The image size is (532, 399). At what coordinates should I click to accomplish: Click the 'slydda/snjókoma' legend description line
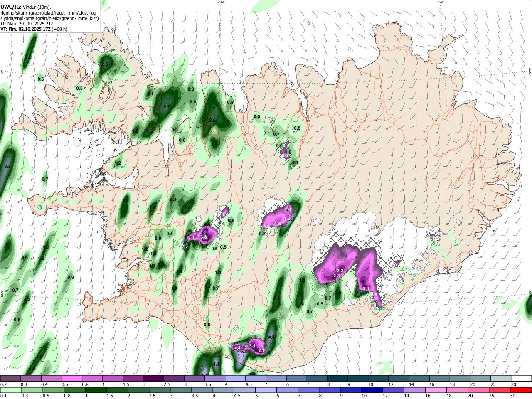[x=49, y=18]
